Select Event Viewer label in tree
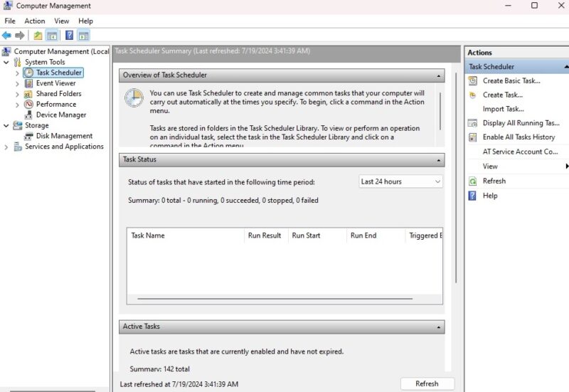This screenshot has width=569, height=392. coord(56,83)
